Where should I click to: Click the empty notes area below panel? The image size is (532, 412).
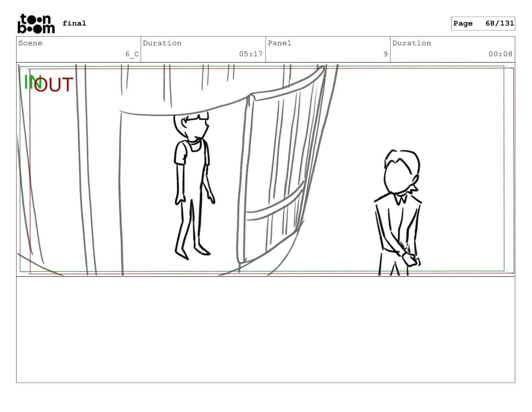266,330
